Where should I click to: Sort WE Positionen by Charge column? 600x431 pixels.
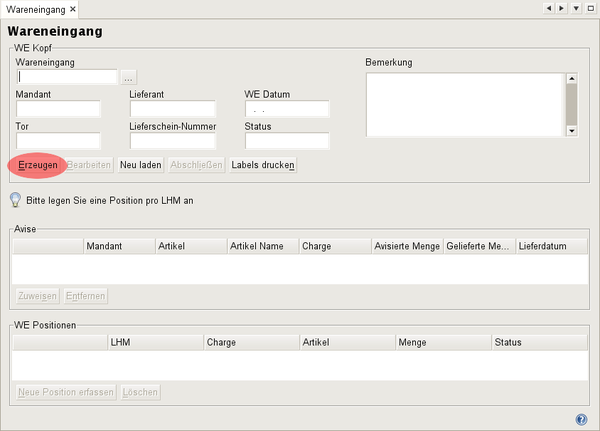[252, 342]
